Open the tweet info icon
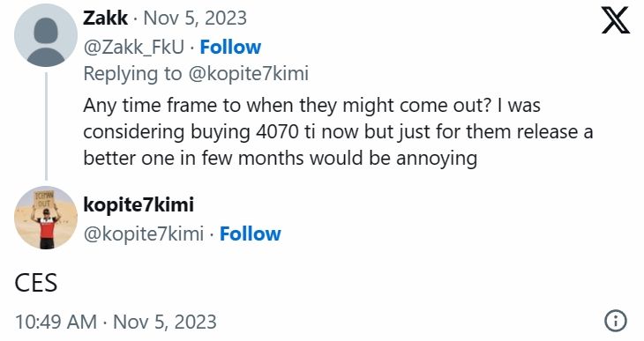Viewport: 644px width, 341px height. 616,321
